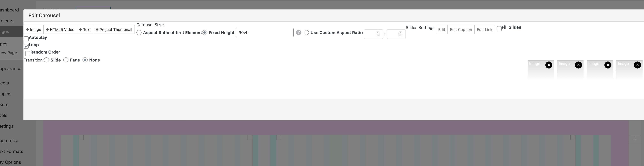Image resolution: width=644 pixels, height=166 pixels.
Task: Remove the second Image slide
Action: (x=578, y=65)
